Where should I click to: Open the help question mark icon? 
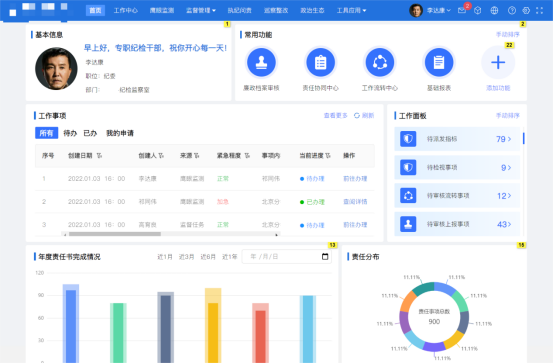coord(512,11)
